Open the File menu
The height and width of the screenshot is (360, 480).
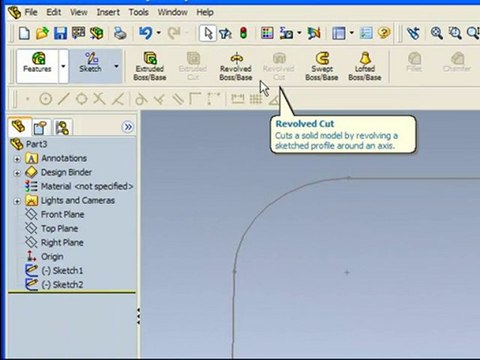click(x=31, y=12)
